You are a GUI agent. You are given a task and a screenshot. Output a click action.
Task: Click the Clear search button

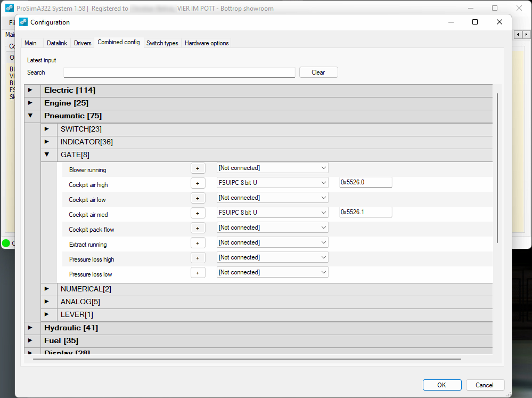(x=318, y=72)
